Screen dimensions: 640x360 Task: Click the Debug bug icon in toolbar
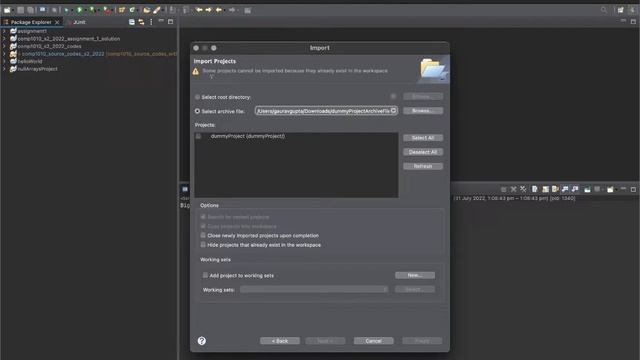66,10
